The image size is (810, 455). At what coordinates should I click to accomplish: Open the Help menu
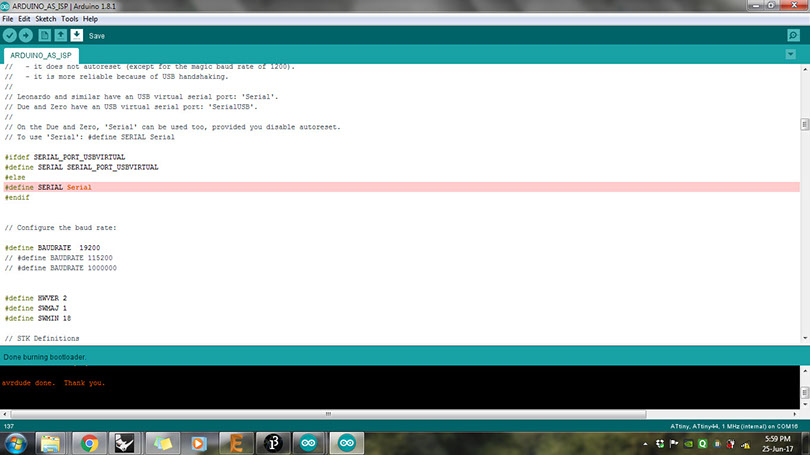90,19
